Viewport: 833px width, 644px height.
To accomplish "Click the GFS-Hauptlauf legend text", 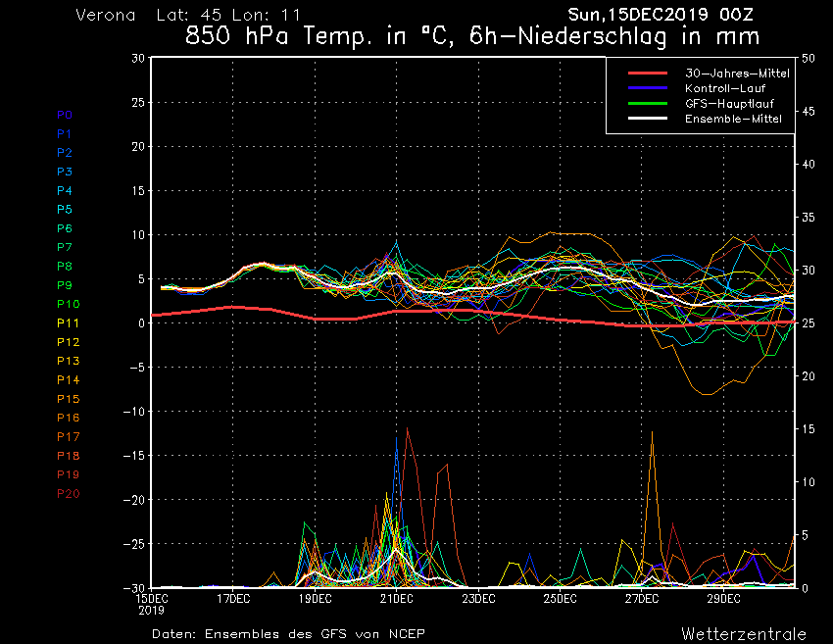I will [x=729, y=103].
